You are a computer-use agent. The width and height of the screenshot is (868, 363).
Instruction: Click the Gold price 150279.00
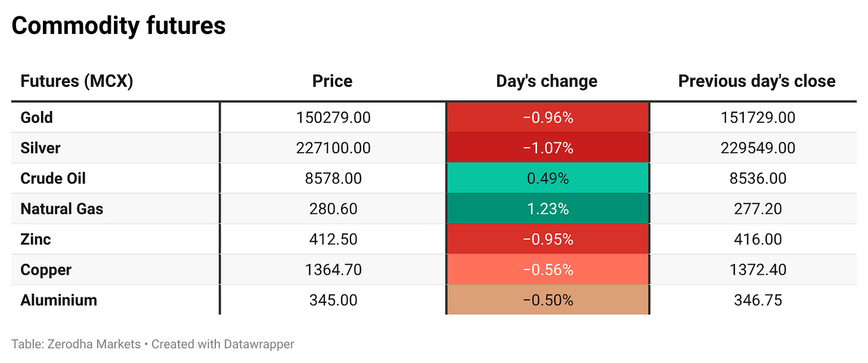click(333, 117)
